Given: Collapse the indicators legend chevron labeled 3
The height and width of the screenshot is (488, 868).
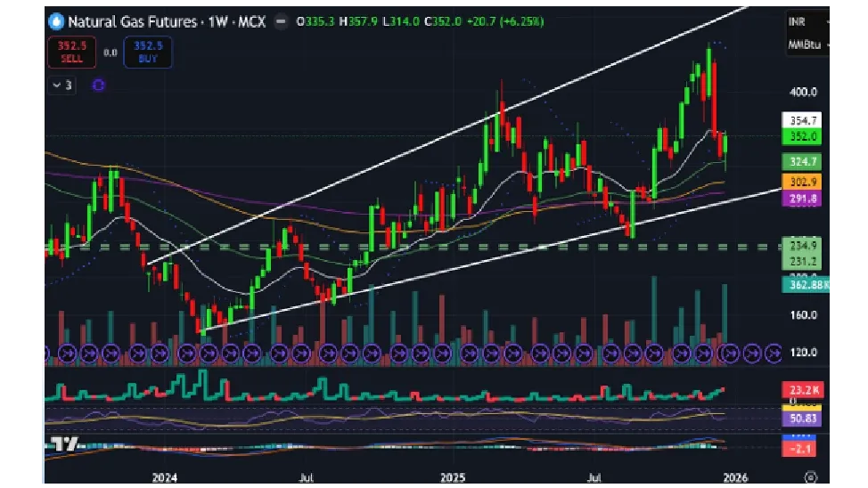Looking at the screenshot, I should (62, 85).
